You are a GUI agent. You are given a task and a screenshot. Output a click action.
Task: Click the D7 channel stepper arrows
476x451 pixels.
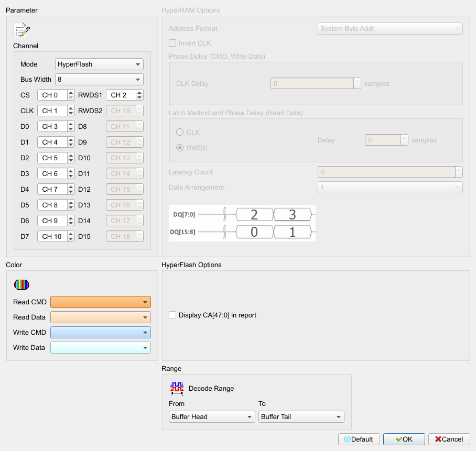point(71,237)
